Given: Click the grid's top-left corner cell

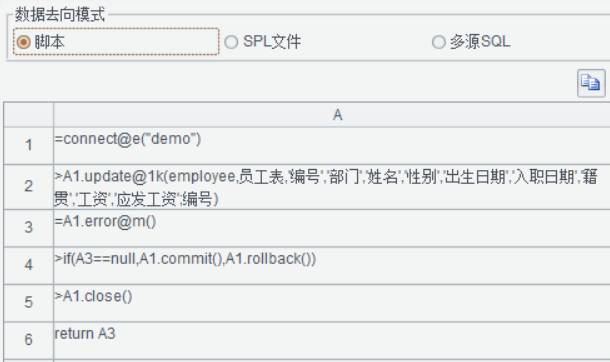Looking at the screenshot, I should [28, 115].
